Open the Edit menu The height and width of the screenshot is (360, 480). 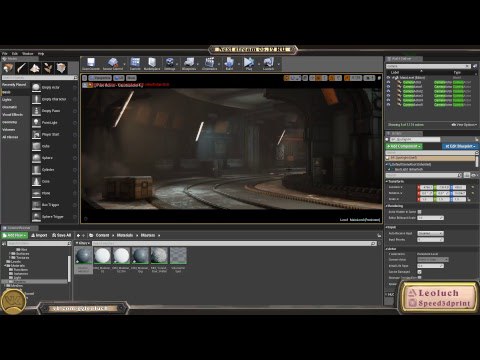tap(15, 53)
